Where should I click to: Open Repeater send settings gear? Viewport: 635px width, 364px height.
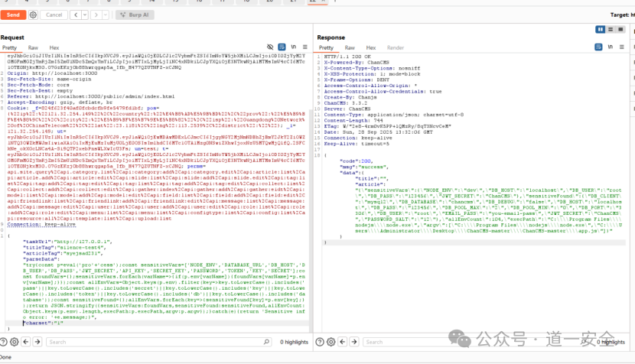[x=34, y=15]
